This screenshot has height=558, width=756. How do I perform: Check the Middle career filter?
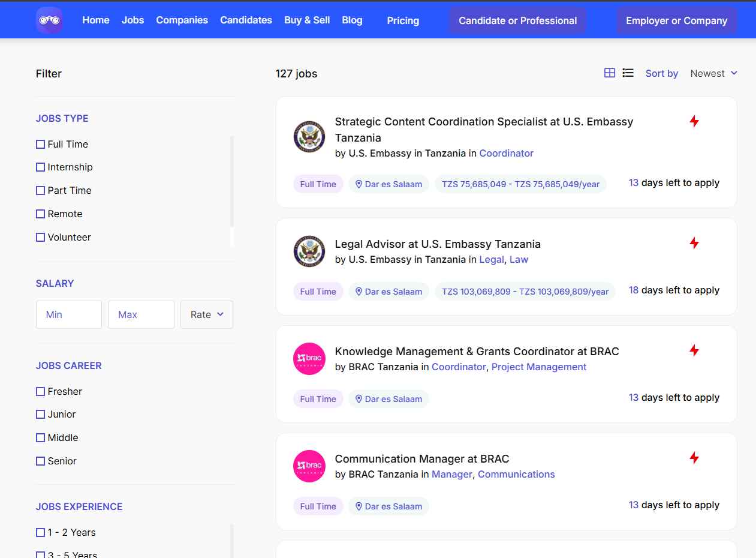click(40, 437)
